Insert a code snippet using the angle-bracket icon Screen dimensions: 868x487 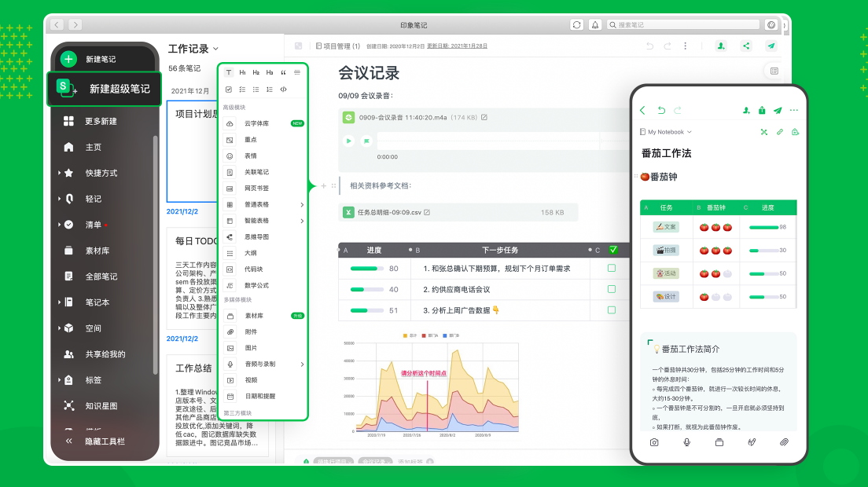(x=283, y=89)
